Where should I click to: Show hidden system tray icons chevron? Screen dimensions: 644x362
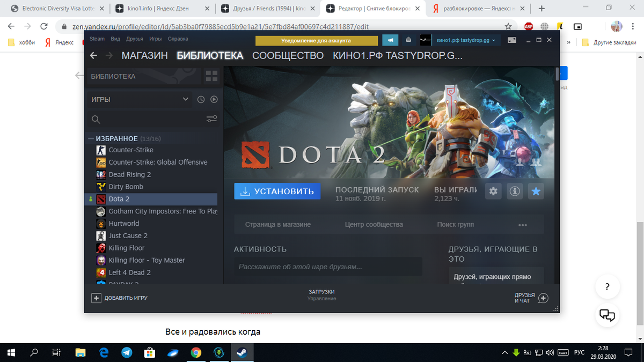click(504, 352)
